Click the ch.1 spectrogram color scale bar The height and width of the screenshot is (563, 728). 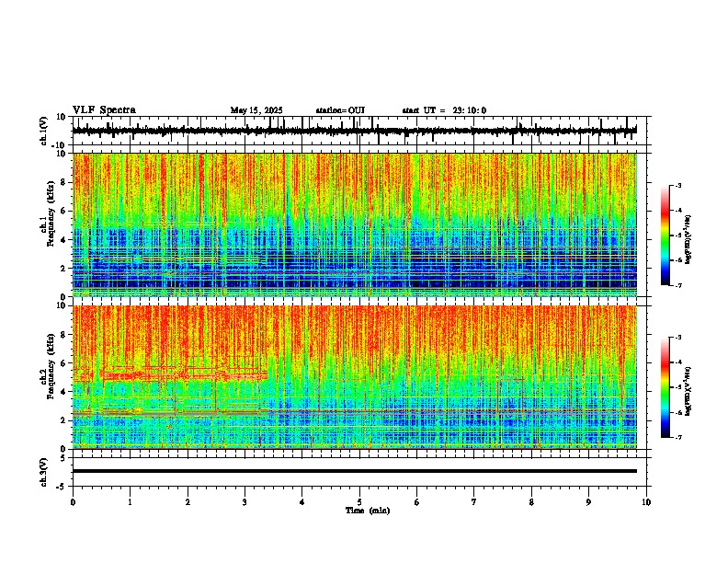point(665,236)
